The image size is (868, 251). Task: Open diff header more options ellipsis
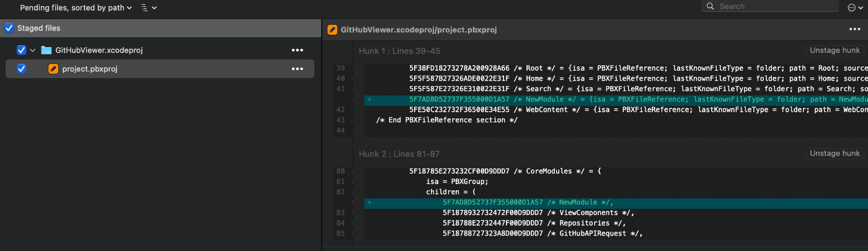tap(855, 29)
